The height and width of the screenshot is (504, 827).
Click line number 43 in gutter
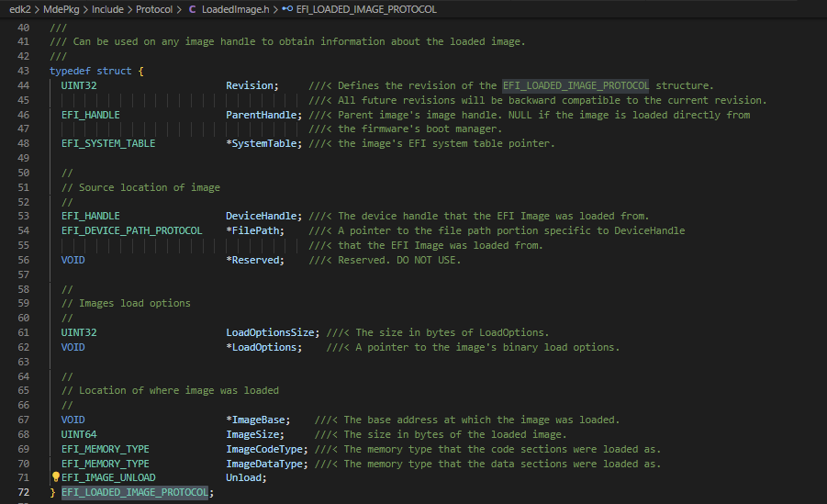(x=23, y=71)
